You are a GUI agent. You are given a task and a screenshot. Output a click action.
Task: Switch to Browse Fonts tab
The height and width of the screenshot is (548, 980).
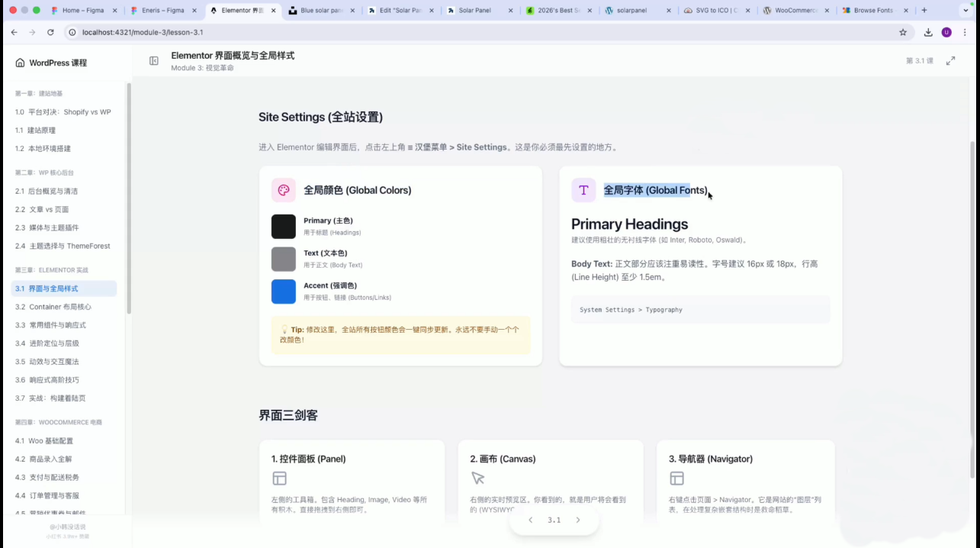pos(876,11)
